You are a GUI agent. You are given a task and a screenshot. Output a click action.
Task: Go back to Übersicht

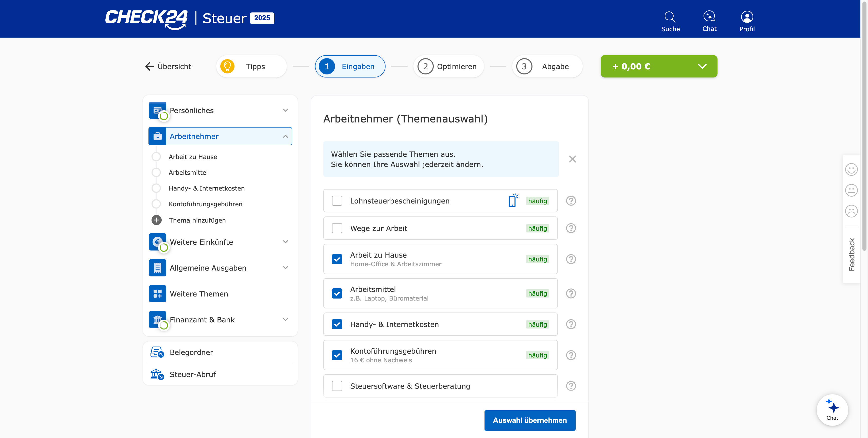coord(168,66)
